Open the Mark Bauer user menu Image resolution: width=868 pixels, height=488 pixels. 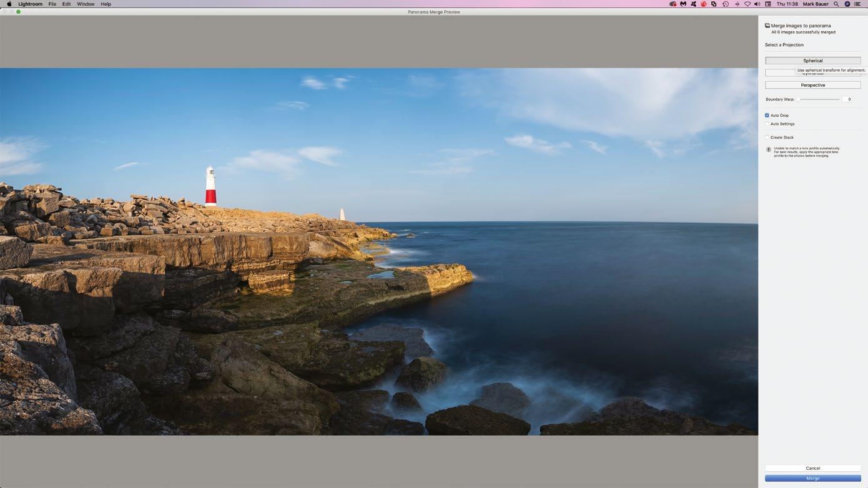[x=816, y=4]
